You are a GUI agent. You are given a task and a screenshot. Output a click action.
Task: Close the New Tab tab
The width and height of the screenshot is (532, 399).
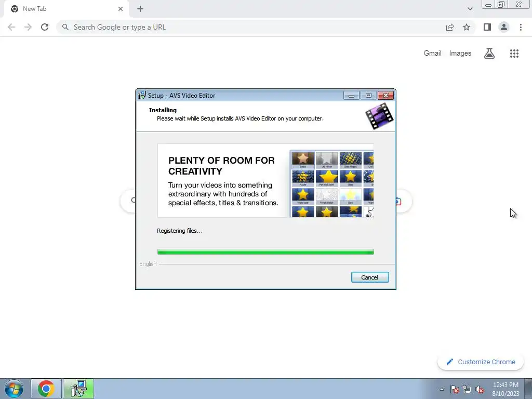tap(121, 9)
